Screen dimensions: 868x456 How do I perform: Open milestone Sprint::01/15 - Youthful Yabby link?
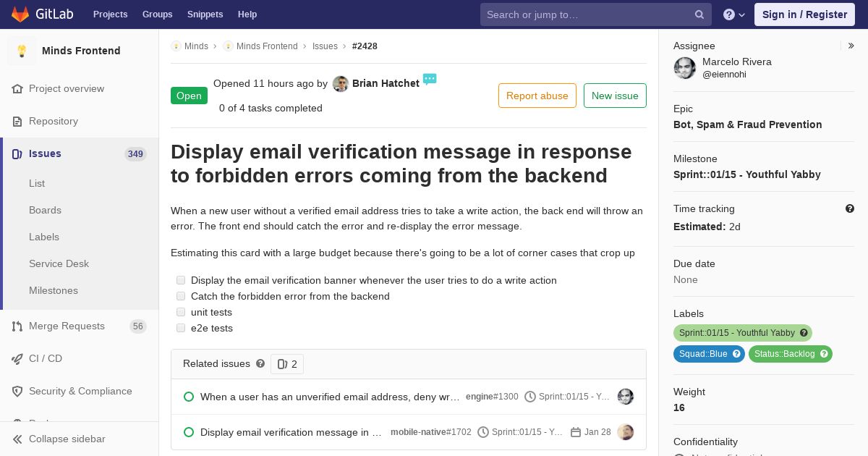click(x=746, y=174)
